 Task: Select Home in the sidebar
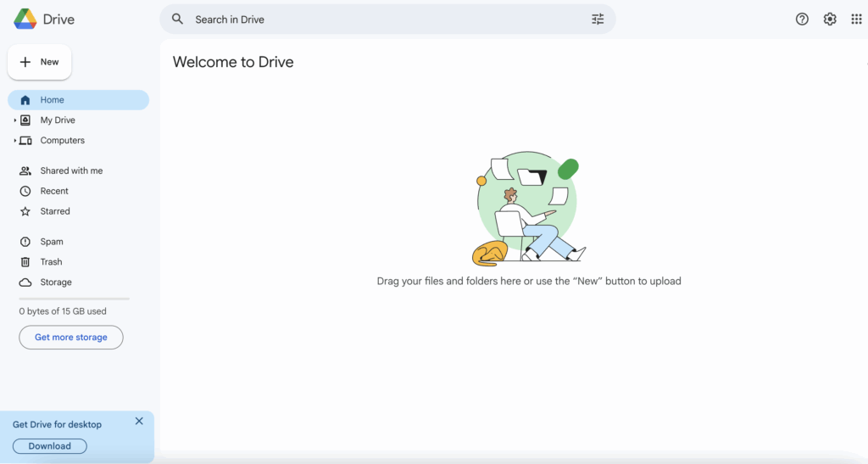52,100
